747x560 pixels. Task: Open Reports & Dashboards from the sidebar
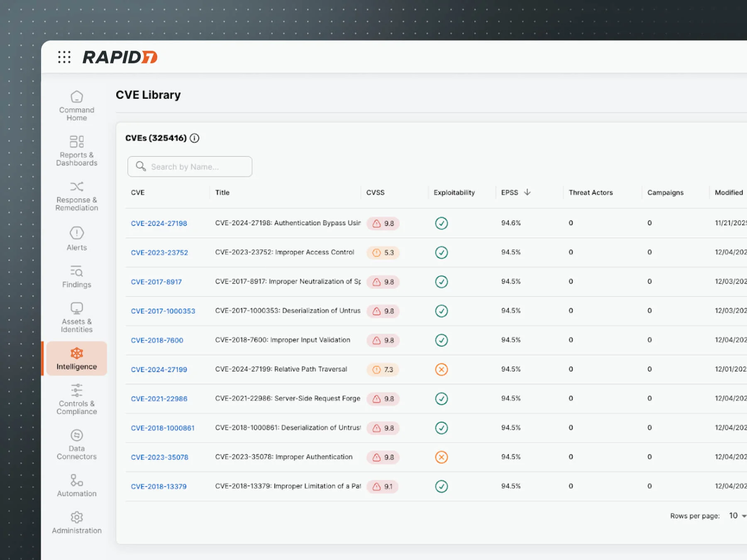[x=76, y=142]
